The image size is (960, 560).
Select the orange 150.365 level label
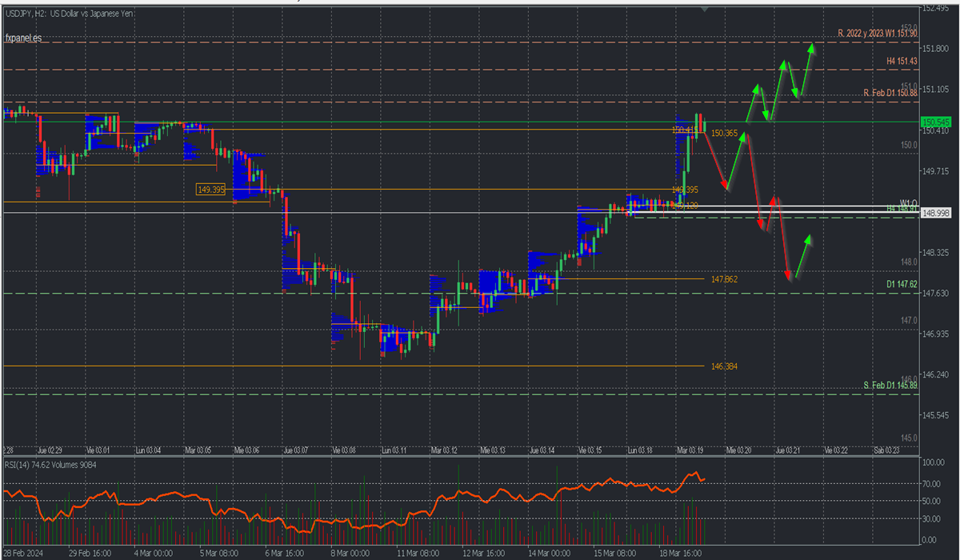click(724, 134)
